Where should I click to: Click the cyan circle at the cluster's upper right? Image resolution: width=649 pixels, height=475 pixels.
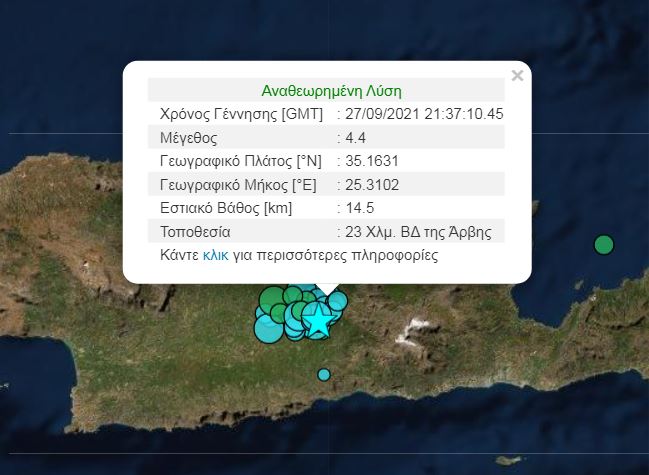point(337,301)
